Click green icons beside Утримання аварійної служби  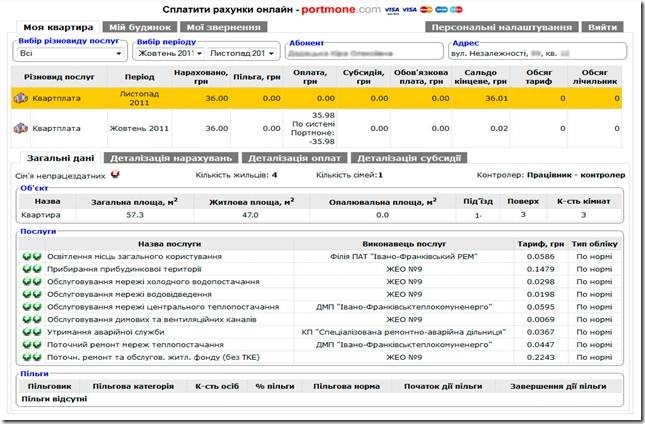[32, 331]
